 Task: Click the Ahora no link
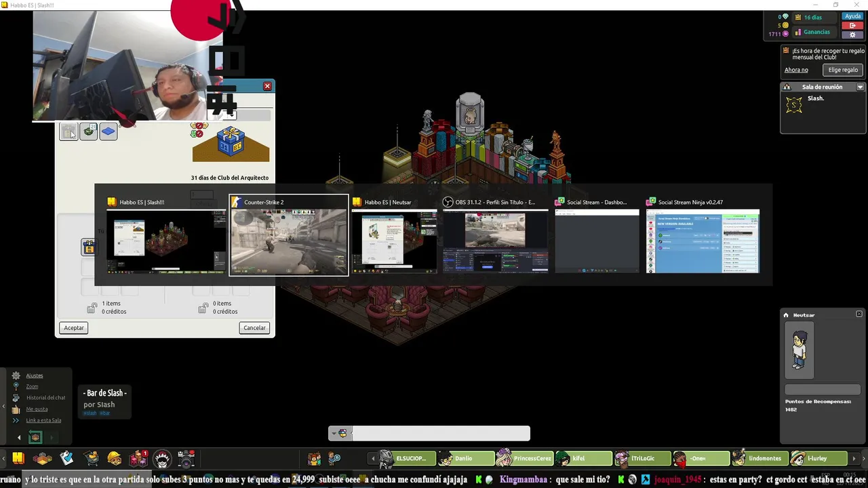pyautogui.click(x=796, y=70)
